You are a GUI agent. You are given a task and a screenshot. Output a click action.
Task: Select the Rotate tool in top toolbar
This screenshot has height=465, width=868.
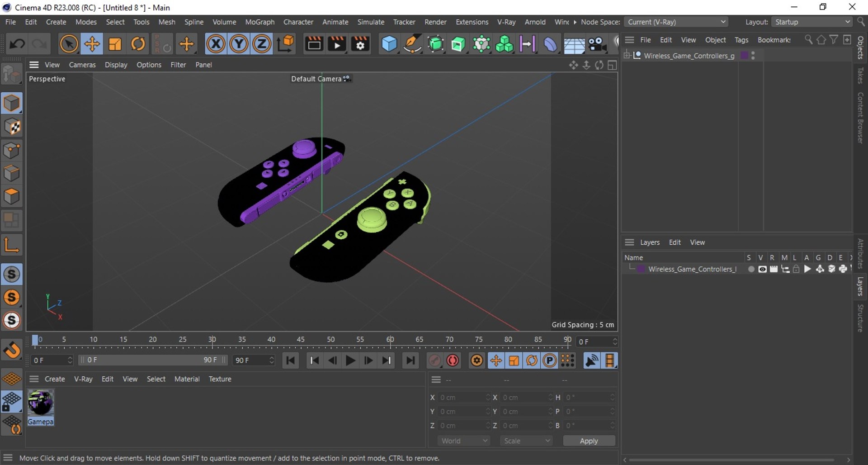point(138,44)
